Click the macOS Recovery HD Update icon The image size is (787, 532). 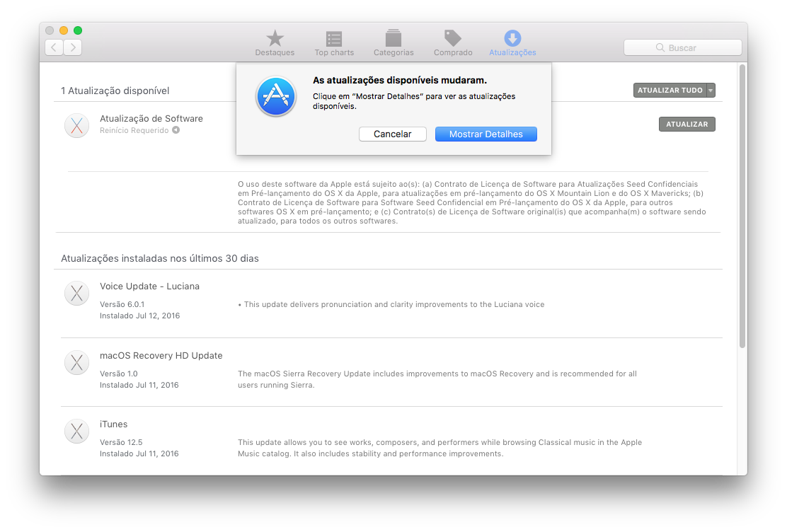77,362
